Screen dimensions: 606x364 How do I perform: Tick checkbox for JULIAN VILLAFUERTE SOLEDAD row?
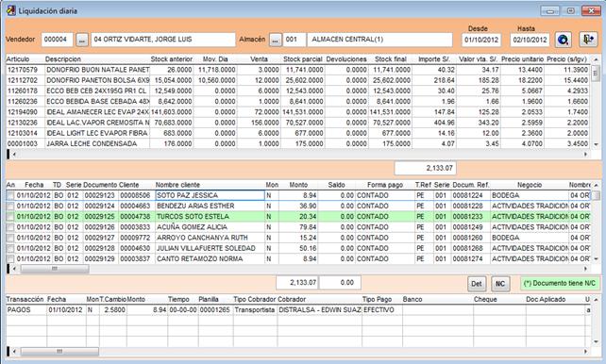click(10, 249)
